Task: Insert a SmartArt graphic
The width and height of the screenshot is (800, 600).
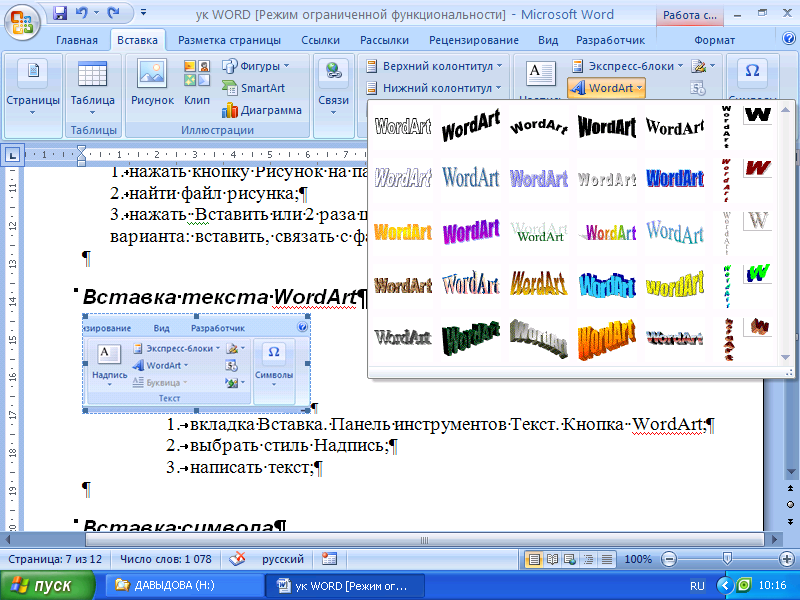Action: coord(254,88)
